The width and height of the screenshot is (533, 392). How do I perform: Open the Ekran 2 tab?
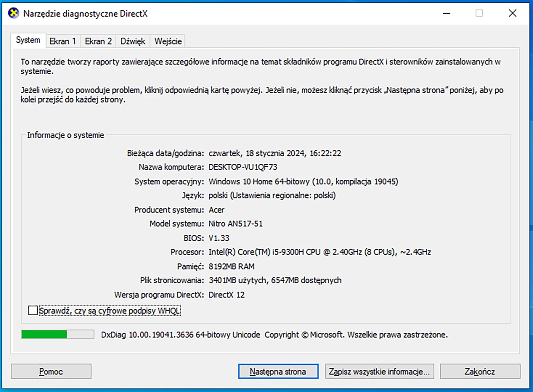[98, 41]
